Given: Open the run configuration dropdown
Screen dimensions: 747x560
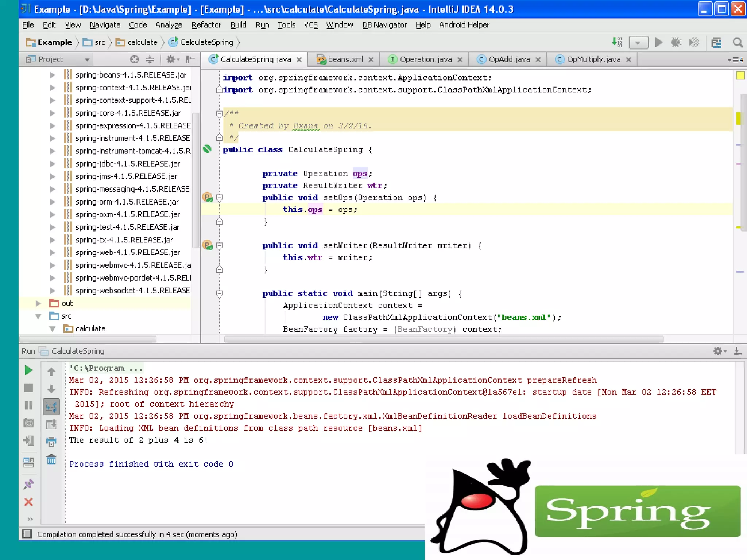Looking at the screenshot, I should (x=638, y=43).
